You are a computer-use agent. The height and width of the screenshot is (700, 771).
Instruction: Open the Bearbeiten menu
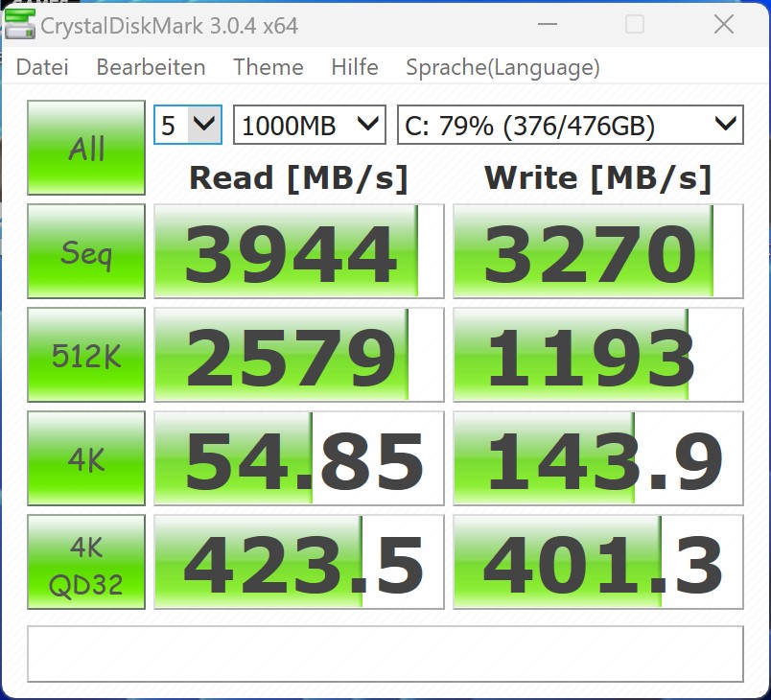151,67
